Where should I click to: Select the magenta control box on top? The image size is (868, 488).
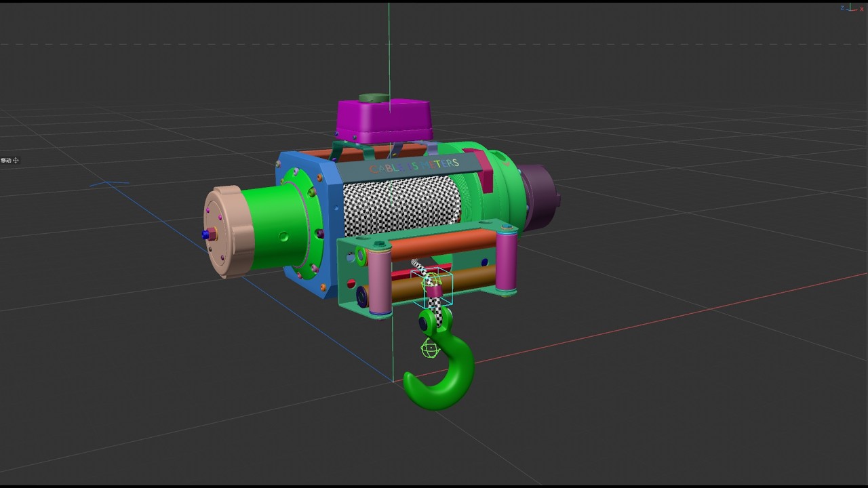[x=384, y=121]
